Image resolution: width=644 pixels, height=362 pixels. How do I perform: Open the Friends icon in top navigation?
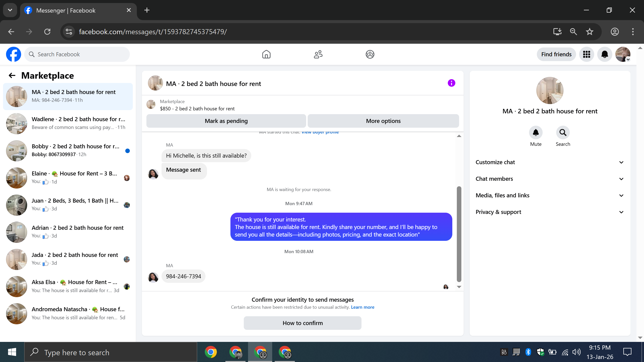point(318,54)
